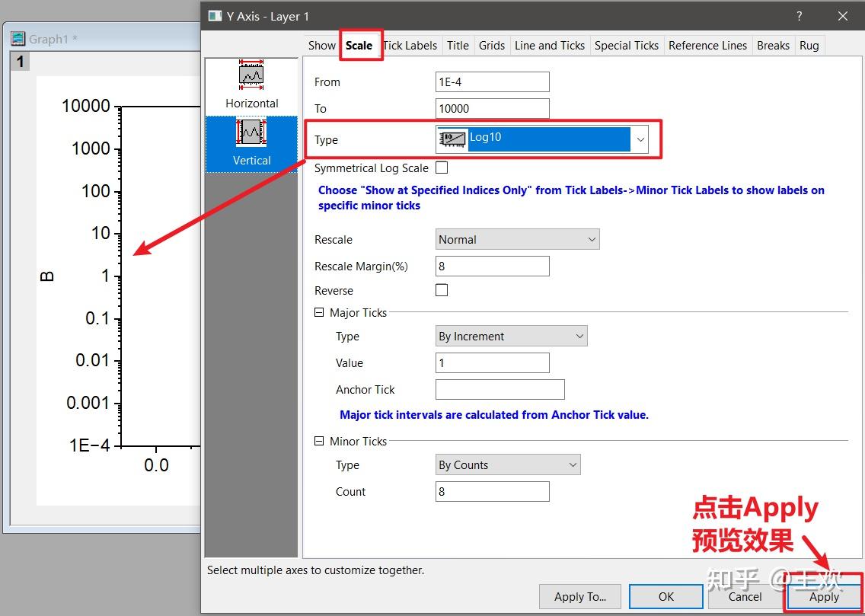Click the OK button

point(666,596)
